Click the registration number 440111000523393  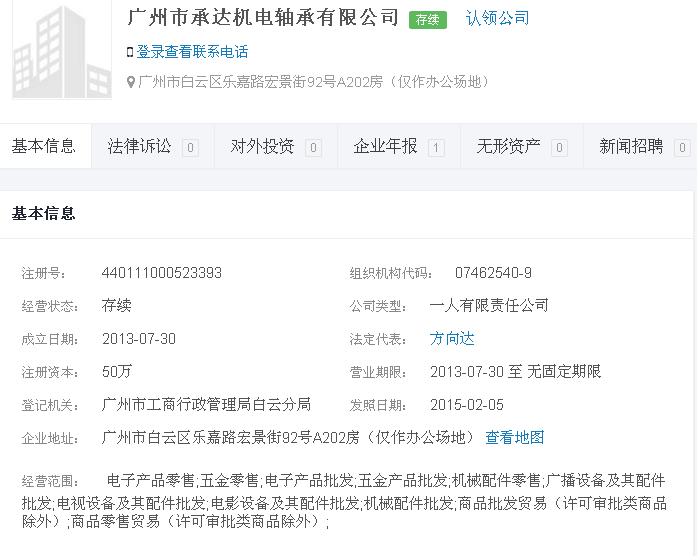tap(162, 273)
